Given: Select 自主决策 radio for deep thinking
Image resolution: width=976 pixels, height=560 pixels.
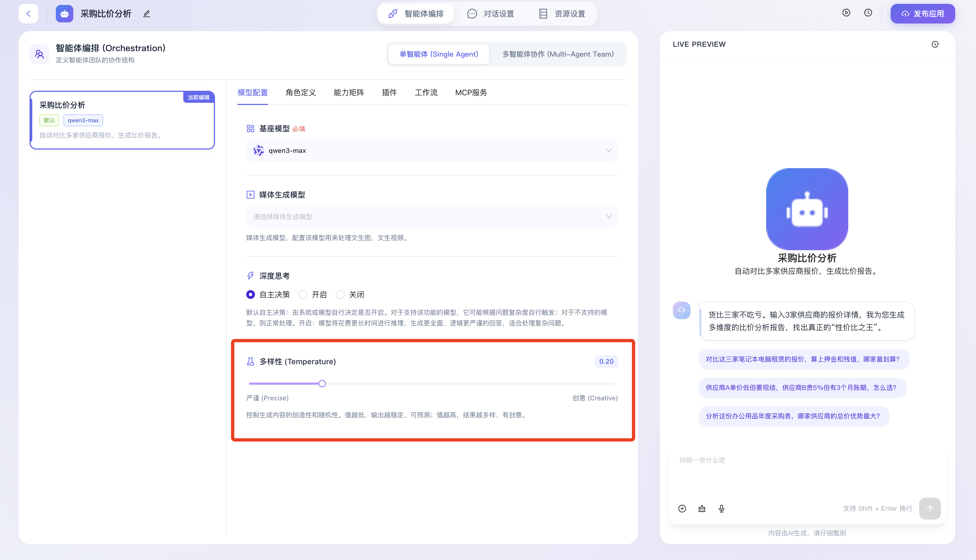Looking at the screenshot, I should click(251, 294).
